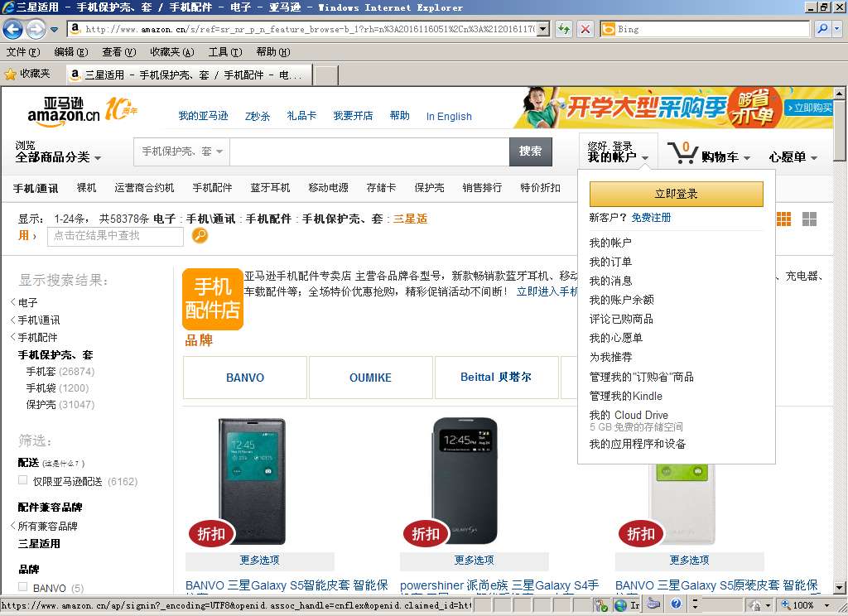The image size is (848, 616).
Task: Click the Internet zone globe icon in status bar
Action: (620, 604)
